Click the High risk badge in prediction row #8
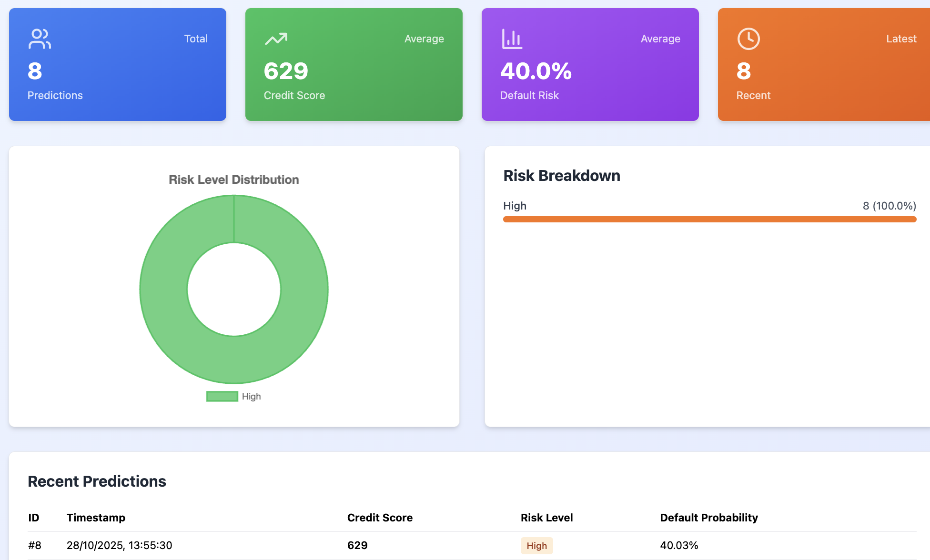 tap(537, 545)
